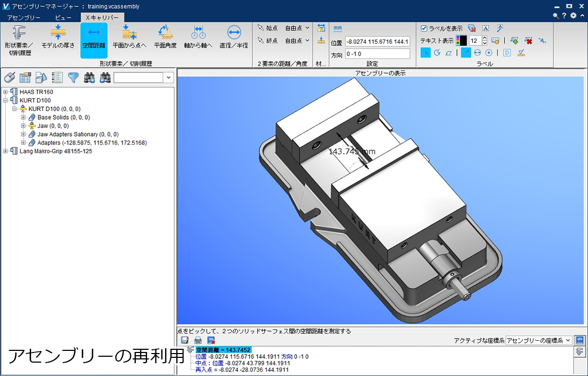Click the material stack icon under 材 group
Screen dimensions: 588x376
point(321,41)
